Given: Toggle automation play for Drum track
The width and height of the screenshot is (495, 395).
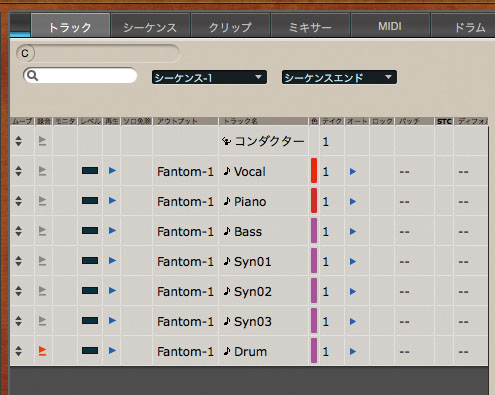Looking at the screenshot, I should 353,351.
